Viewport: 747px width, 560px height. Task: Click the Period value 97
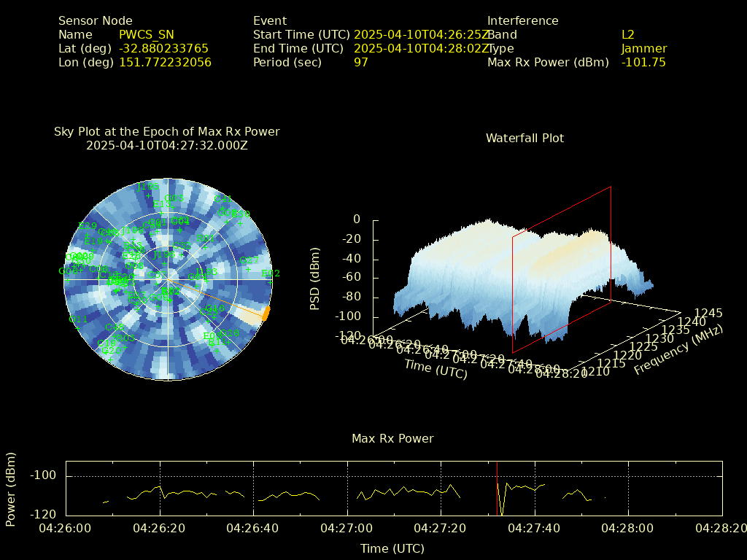pos(361,63)
